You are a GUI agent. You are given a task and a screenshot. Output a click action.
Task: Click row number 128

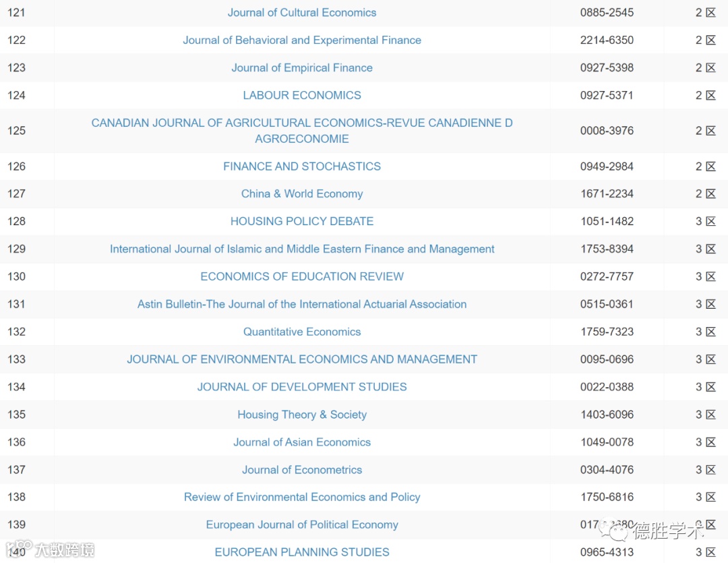(x=16, y=221)
